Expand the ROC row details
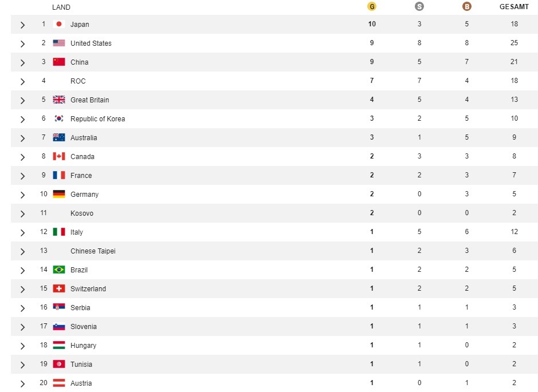The width and height of the screenshot is (538, 392). (x=23, y=82)
